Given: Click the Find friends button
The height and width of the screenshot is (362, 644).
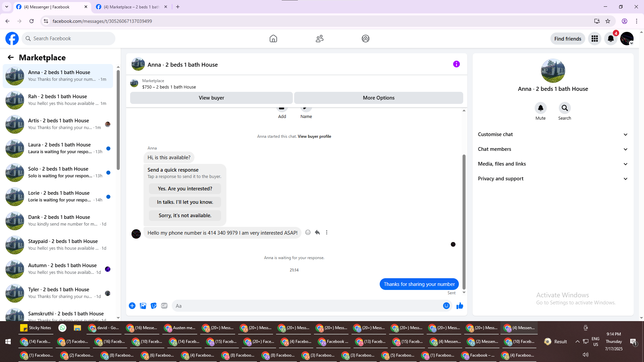Looking at the screenshot, I should pos(568,39).
